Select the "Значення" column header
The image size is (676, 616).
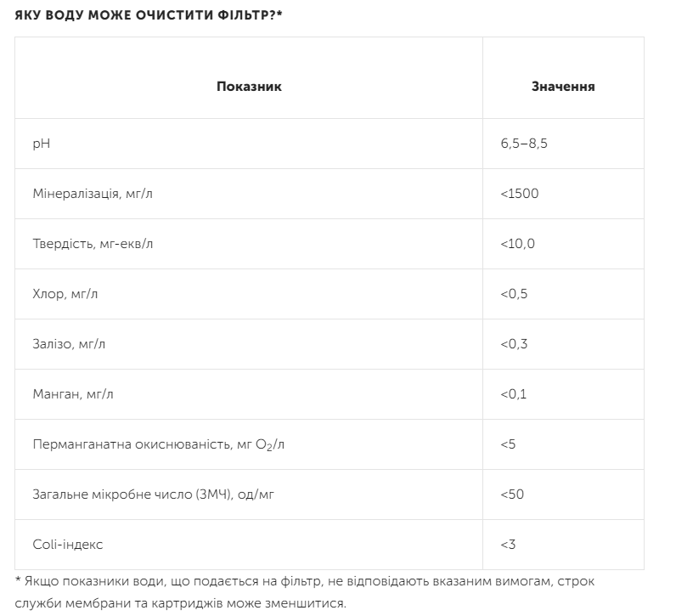(562, 87)
